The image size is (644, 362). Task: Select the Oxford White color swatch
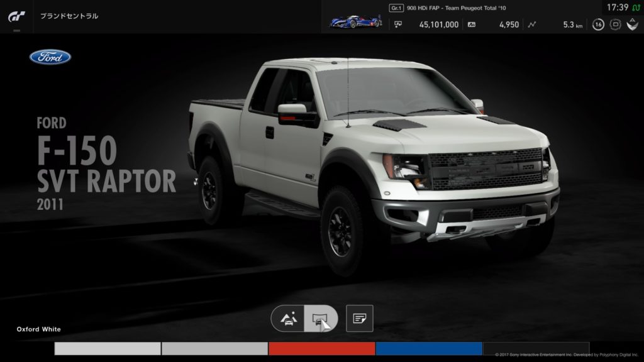tap(108, 348)
